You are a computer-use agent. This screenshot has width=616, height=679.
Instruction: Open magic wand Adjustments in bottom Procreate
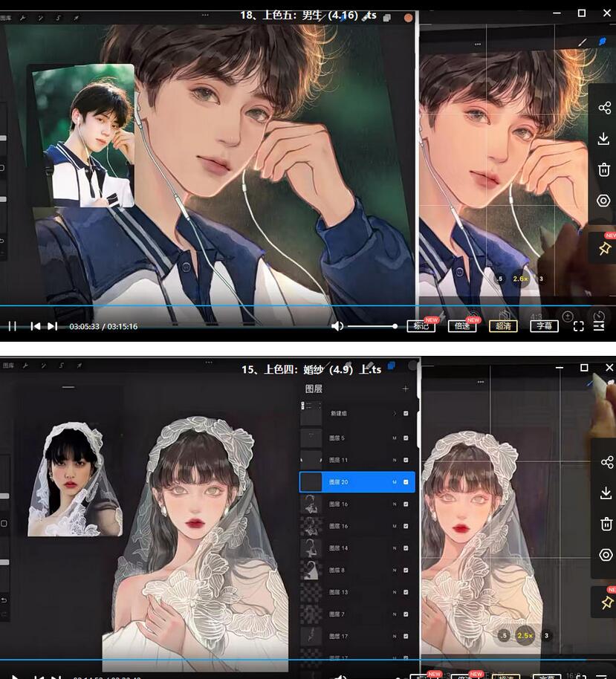click(x=43, y=366)
